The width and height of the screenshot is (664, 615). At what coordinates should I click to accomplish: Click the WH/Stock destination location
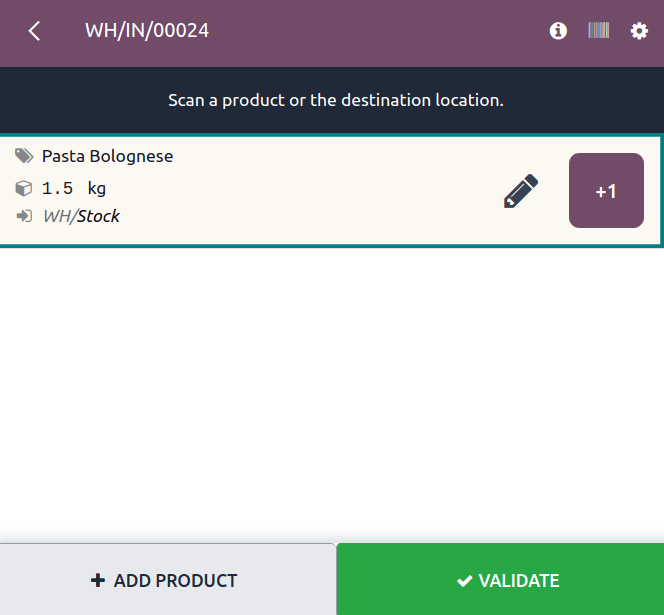pos(81,216)
